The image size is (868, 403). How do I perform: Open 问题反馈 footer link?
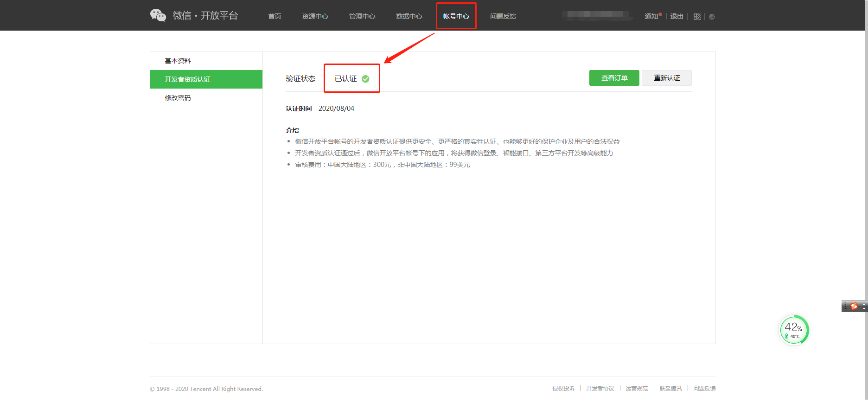704,389
